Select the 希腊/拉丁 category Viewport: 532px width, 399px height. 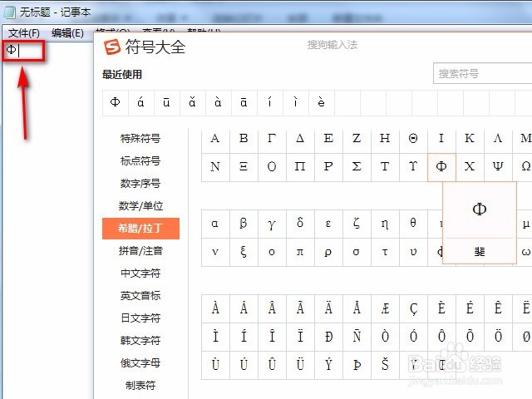pyautogui.click(x=140, y=229)
